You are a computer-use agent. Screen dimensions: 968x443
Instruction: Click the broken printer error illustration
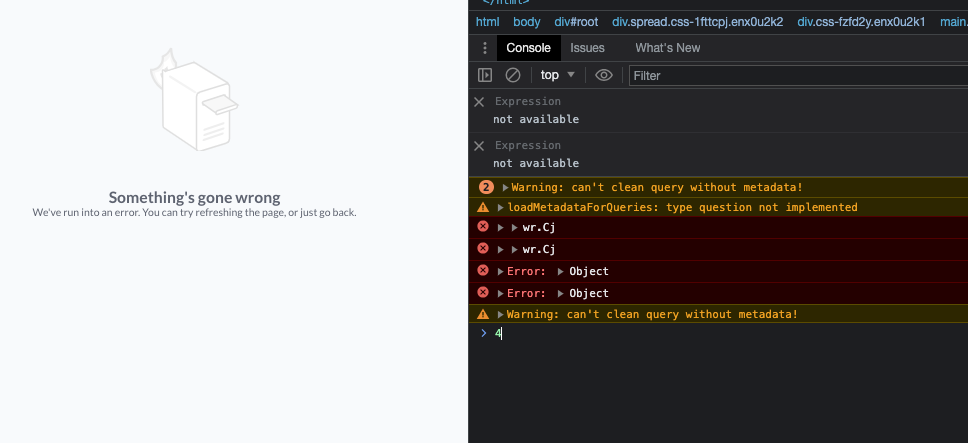tap(194, 100)
